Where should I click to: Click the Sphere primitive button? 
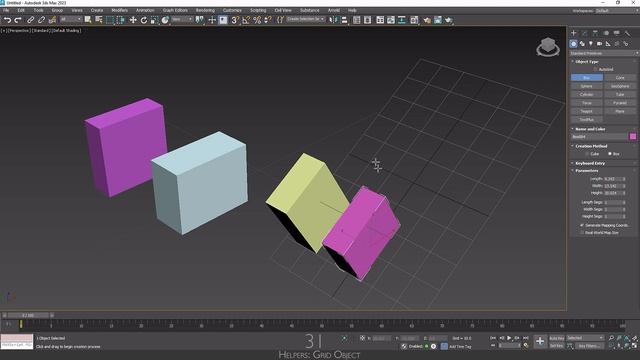[x=587, y=86]
